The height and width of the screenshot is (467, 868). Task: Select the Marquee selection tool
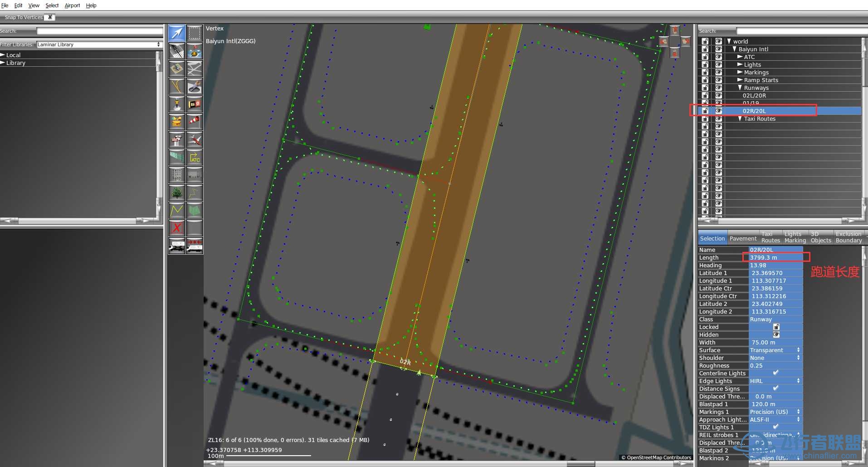(x=194, y=33)
